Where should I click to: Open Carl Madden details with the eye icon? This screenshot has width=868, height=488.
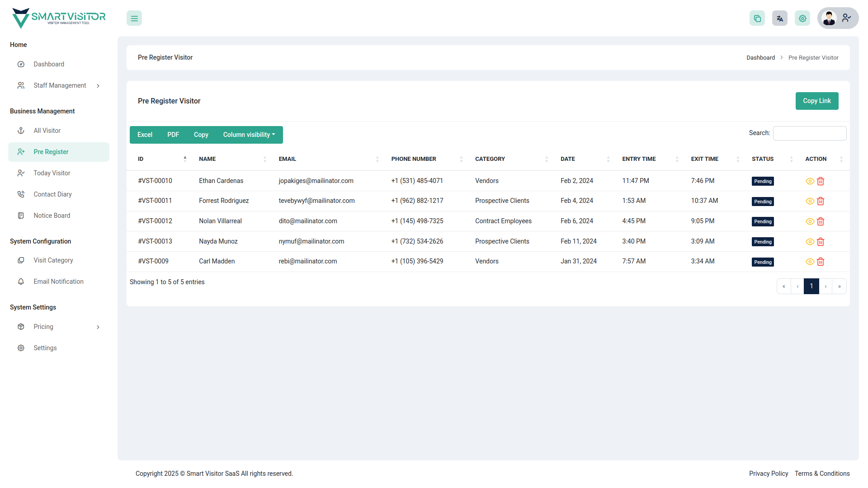[810, 262]
